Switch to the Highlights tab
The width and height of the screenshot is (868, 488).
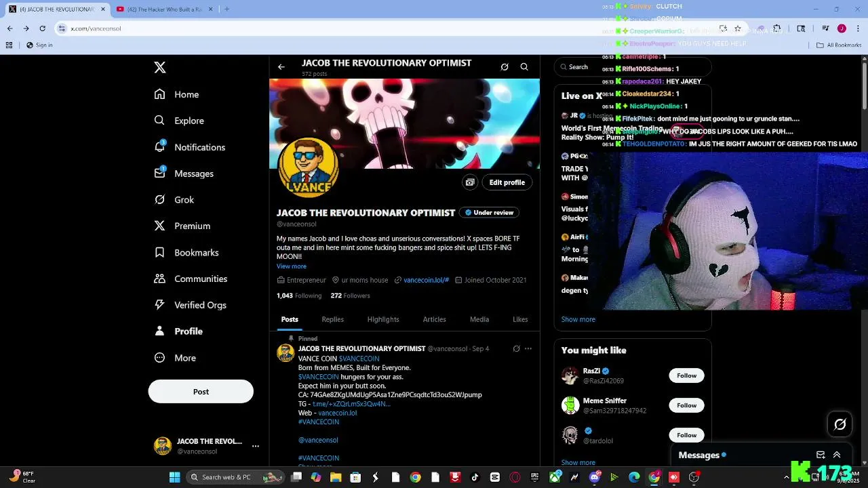[383, 319]
